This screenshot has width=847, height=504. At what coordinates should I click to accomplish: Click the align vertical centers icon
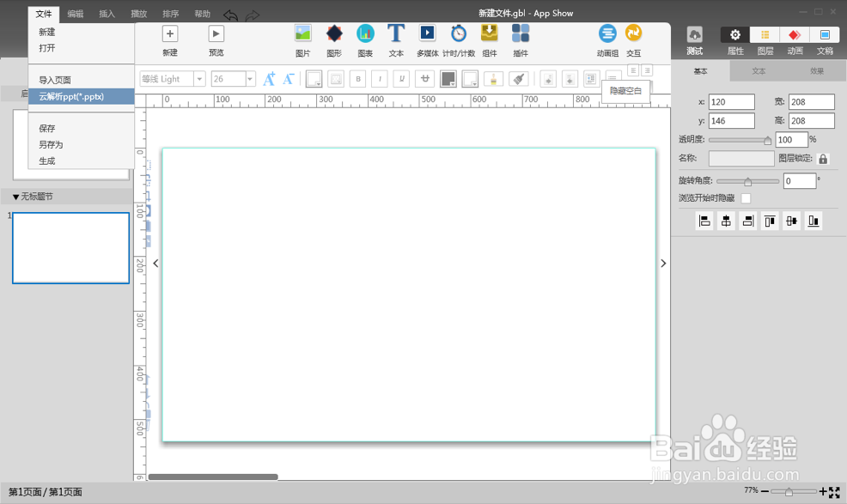point(791,221)
